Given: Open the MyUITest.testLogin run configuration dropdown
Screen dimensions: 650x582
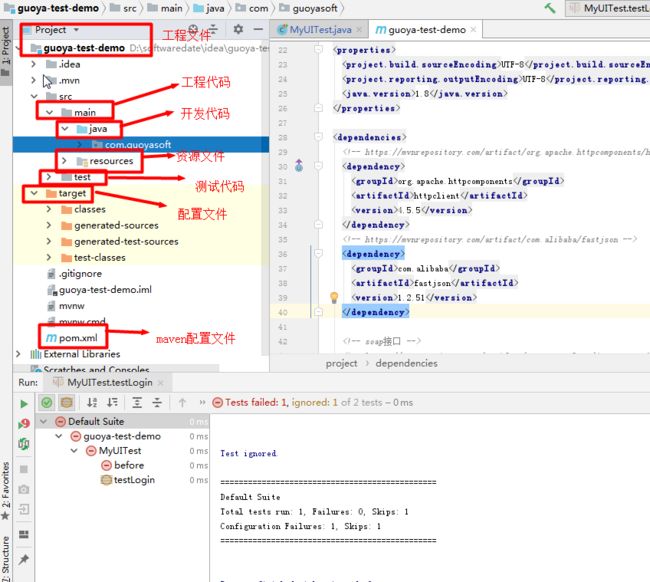Looking at the screenshot, I should tap(608, 8).
